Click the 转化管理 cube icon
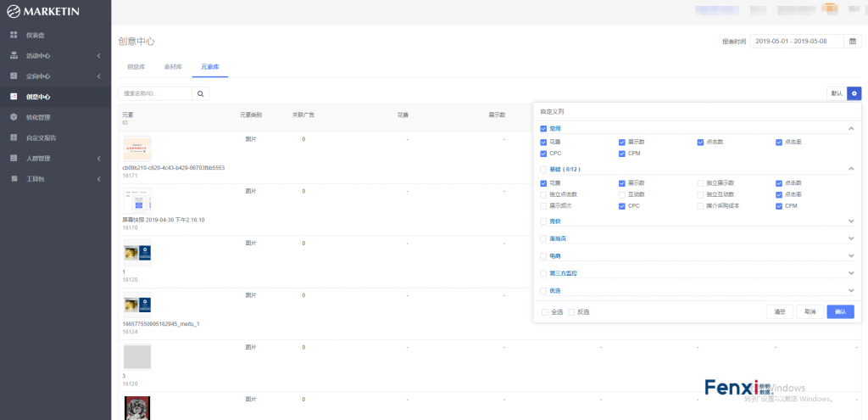Viewport: 868px width, 420px height. [14, 117]
